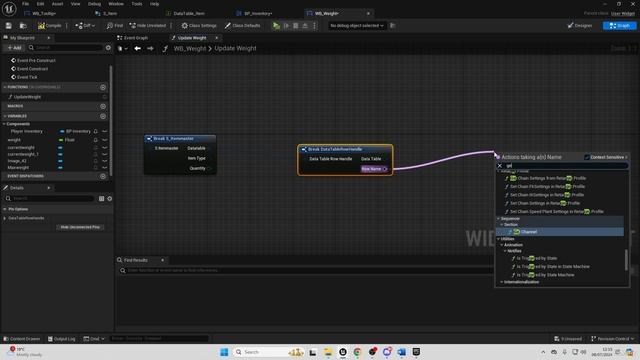Toggle Context Sensitive checkbox
Image resolution: width=640 pixels, height=360 pixels.
(587, 157)
